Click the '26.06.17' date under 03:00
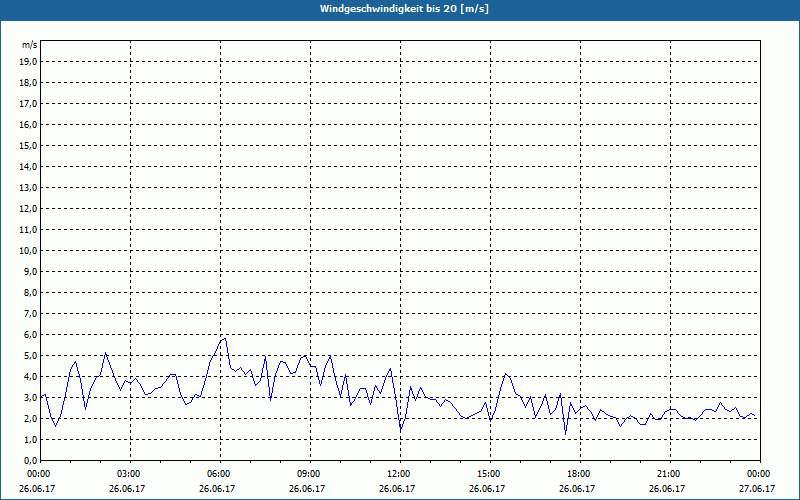 point(127,488)
